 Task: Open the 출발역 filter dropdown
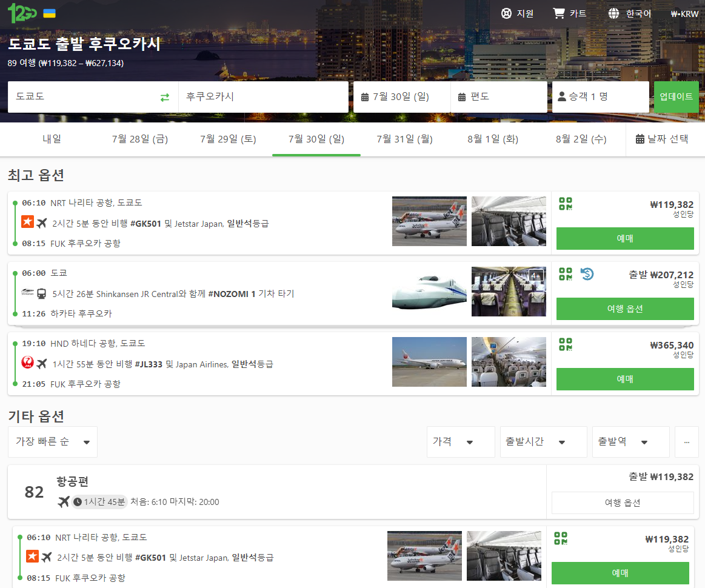(x=631, y=442)
